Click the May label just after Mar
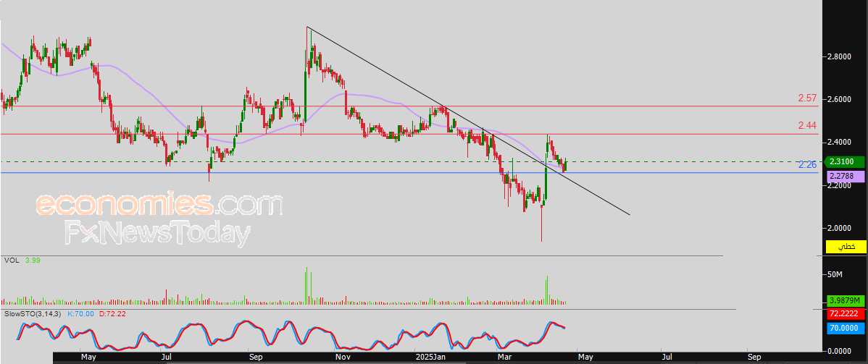The image size is (868, 364). pos(585,357)
